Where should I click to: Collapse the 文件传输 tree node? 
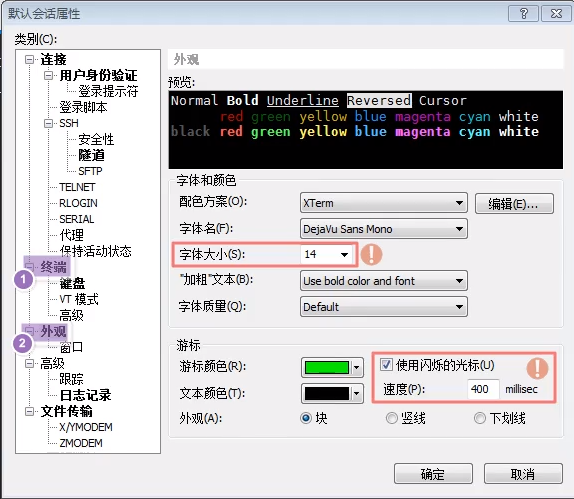(30, 411)
